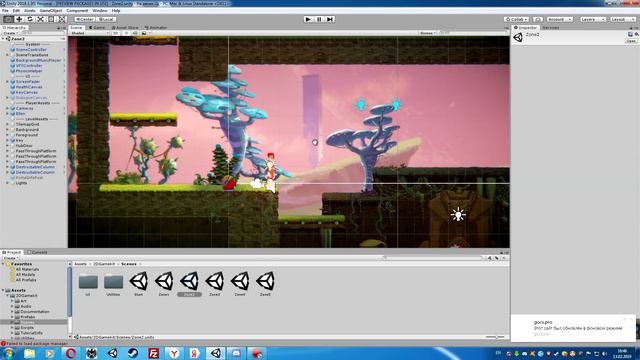Toggle 2D scene view mode
This screenshot has width=640, height=360.
pyautogui.click(x=116, y=33)
